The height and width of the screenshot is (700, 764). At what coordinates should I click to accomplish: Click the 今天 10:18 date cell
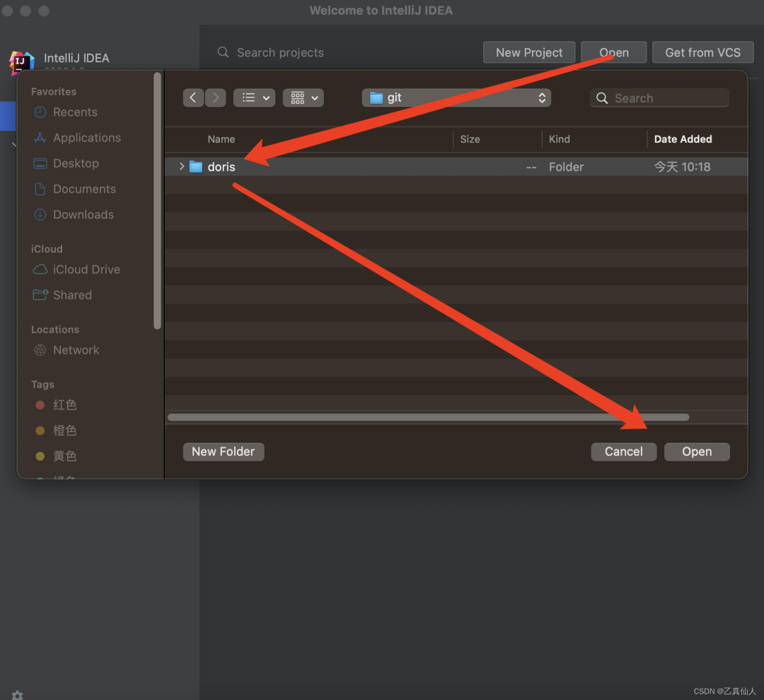[682, 167]
